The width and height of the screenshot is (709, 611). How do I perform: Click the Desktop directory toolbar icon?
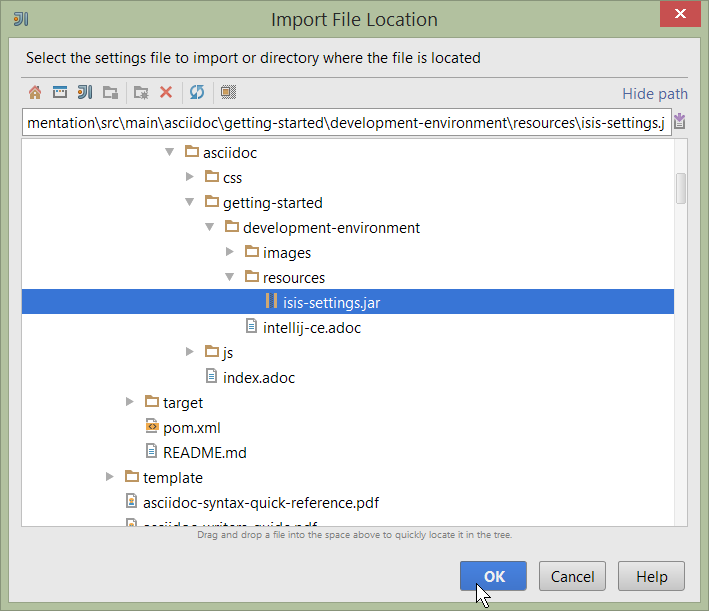tap(60, 92)
